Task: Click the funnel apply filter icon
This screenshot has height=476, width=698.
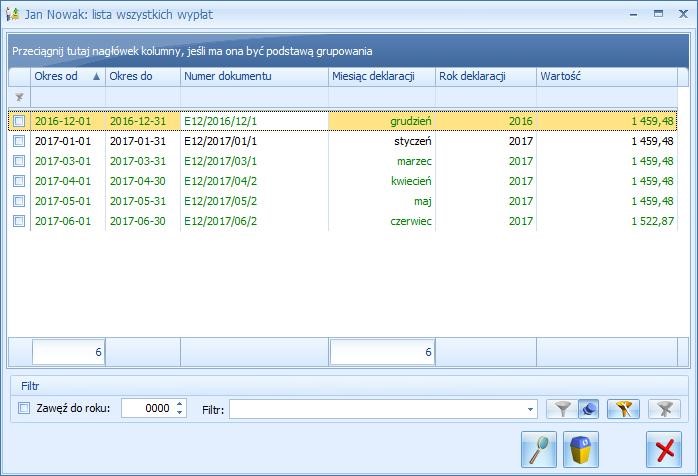Action: 561,408
